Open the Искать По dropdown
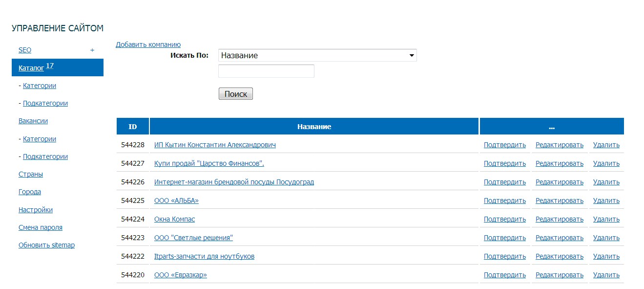 tap(317, 55)
